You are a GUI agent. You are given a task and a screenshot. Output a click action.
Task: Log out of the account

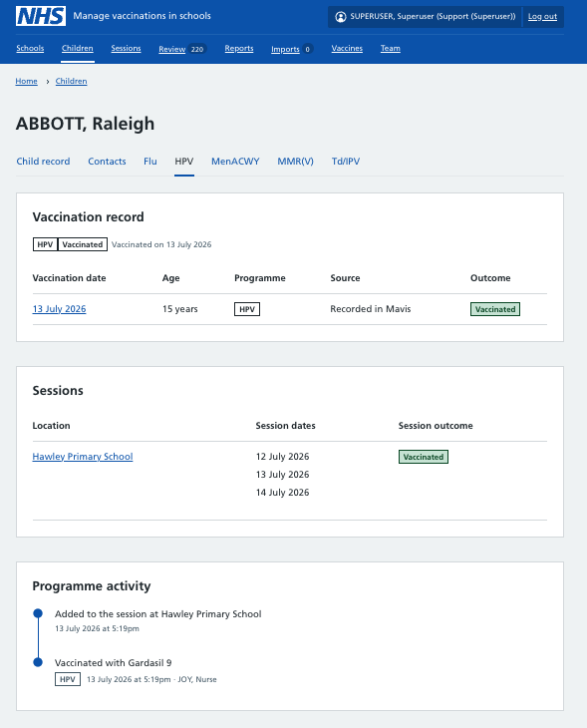pos(542,17)
